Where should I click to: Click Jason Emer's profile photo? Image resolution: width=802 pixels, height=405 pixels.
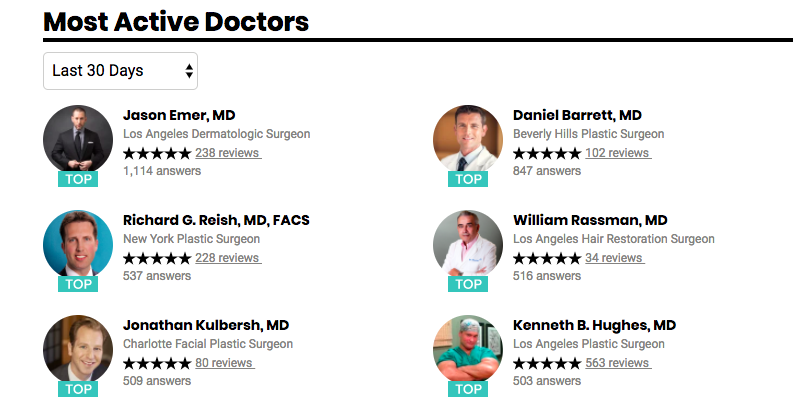pyautogui.click(x=78, y=140)
